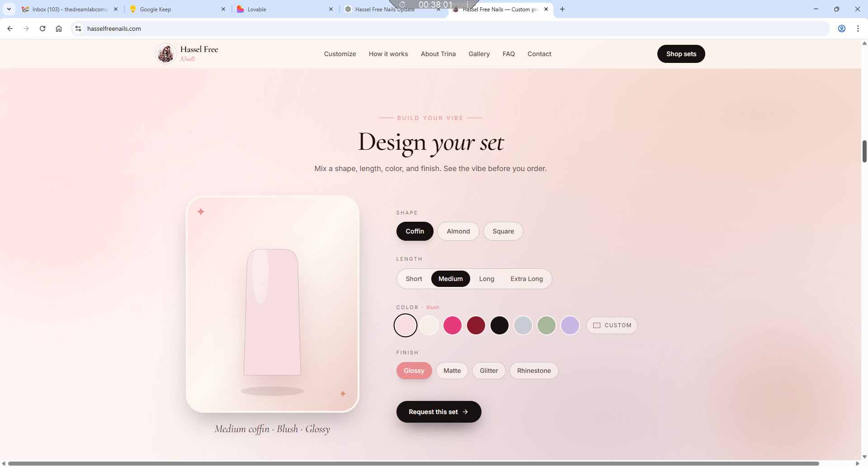Viewport: 868px width, 467px height.
Task: Open the Custom color picker
Action: [612, 325]
